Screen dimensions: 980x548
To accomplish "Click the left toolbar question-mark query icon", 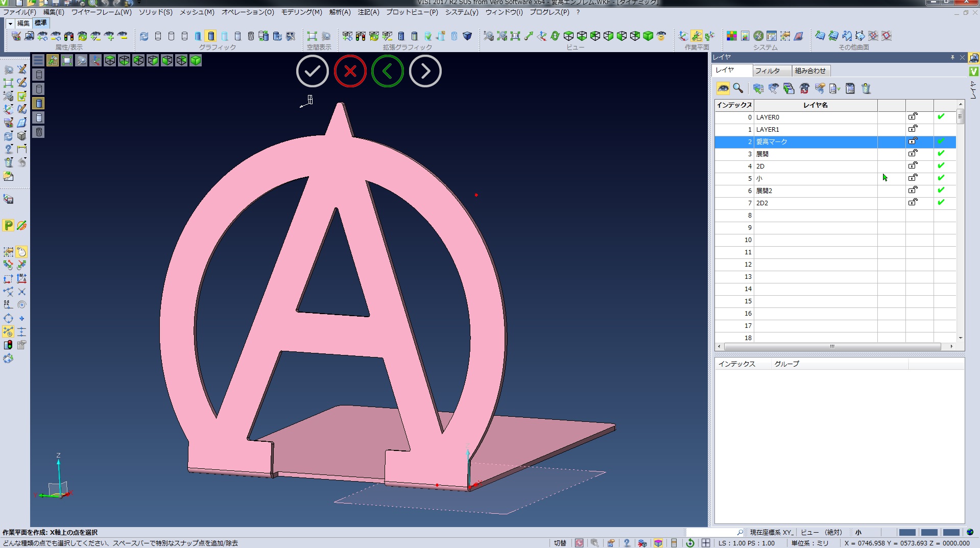I will point(8,149).
